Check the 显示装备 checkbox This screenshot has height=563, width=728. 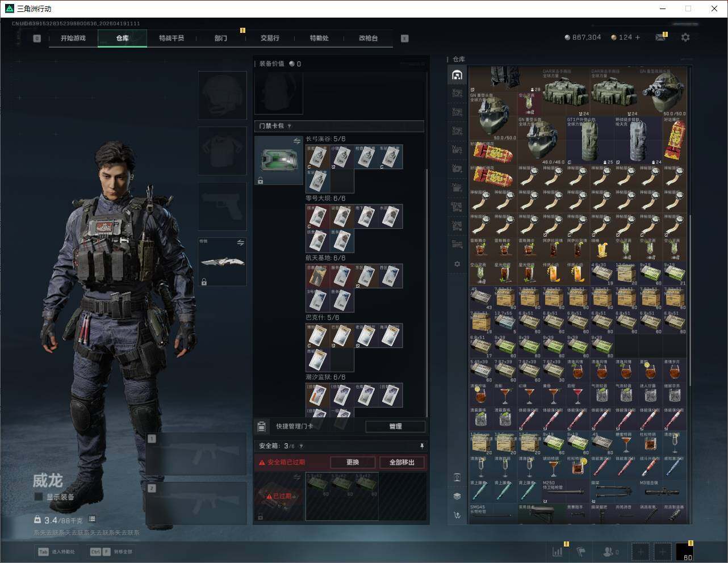click(39, 497)
